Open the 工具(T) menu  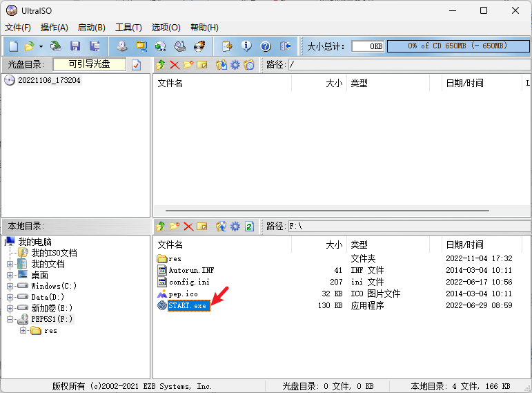tap(128, 28)
